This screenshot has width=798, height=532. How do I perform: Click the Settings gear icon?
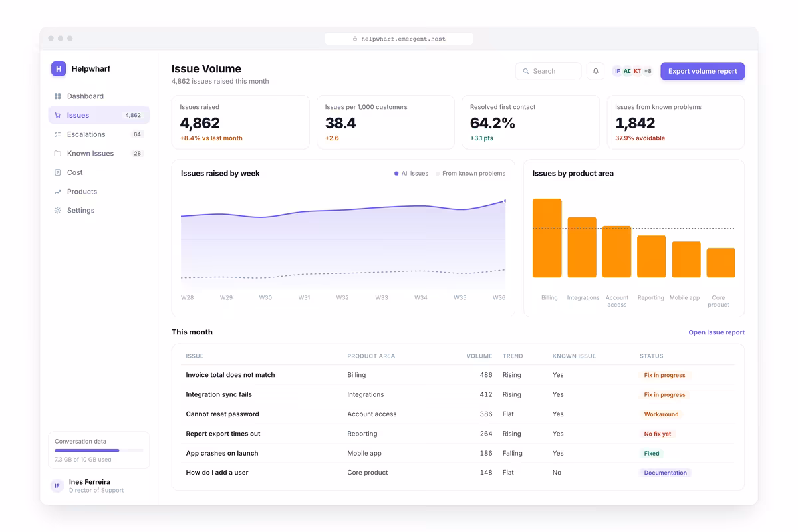tap(58, 211)
